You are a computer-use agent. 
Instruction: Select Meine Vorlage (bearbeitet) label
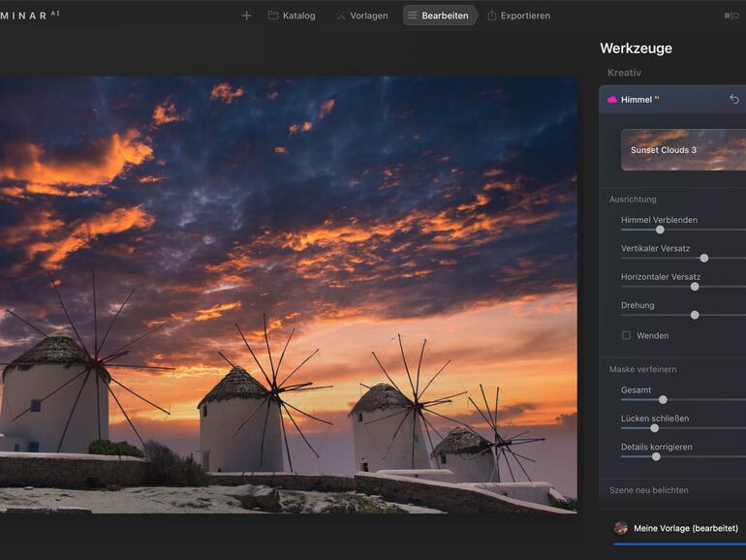686,528
